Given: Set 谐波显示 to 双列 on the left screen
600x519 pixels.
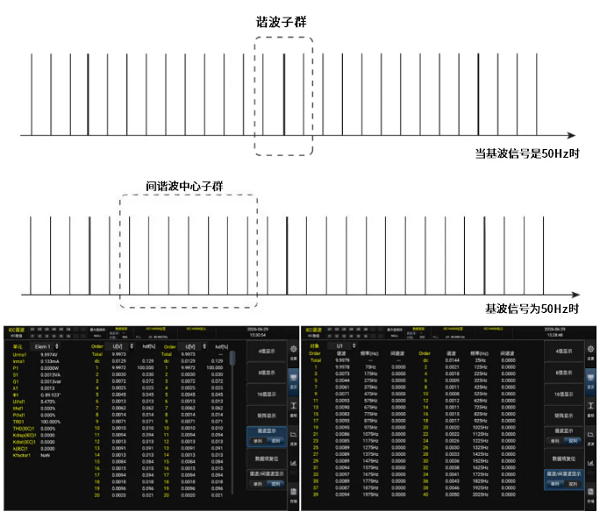Looking at the screenshot, I should [x=276, y=441].
